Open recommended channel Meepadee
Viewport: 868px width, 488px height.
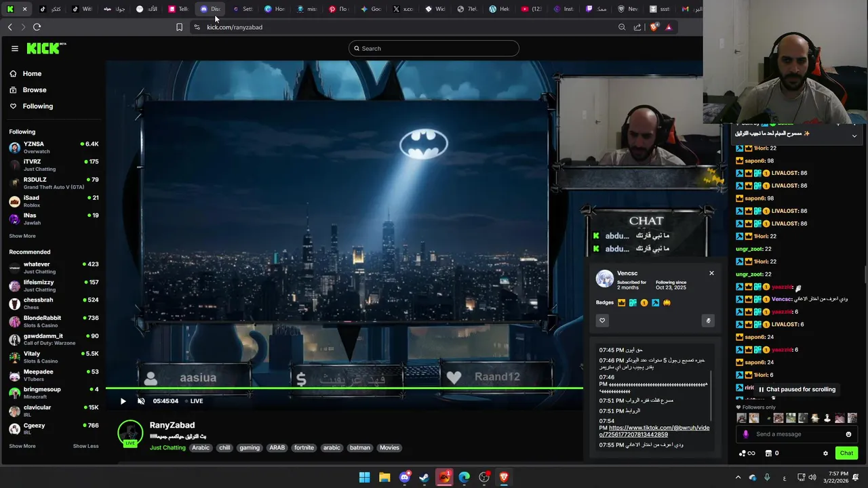[x=54, y=375]
